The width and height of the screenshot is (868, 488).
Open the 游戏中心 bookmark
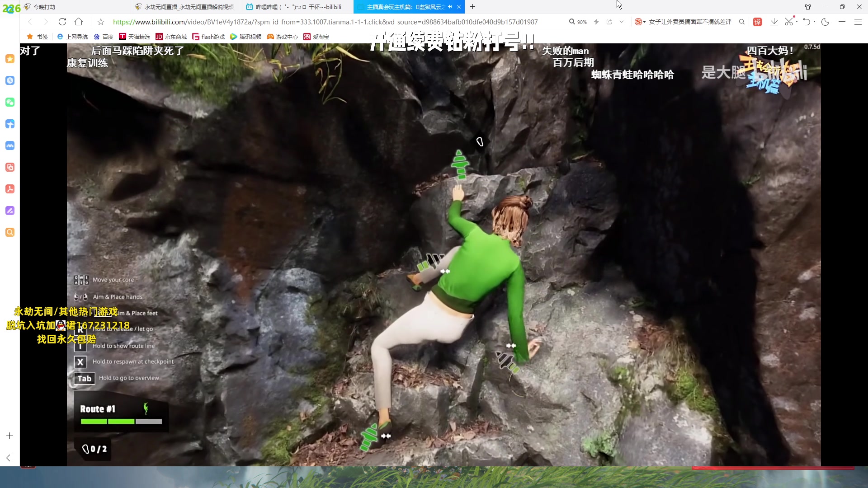point(282,37)
